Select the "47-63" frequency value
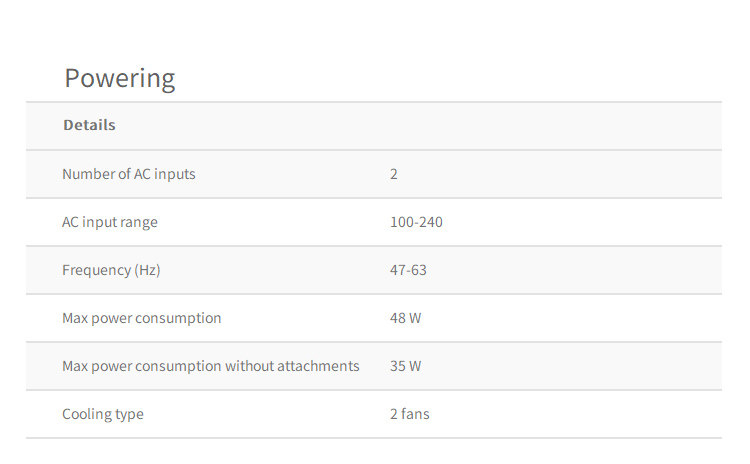The height and width of the screenshot is (464, 750). (408, 270)
